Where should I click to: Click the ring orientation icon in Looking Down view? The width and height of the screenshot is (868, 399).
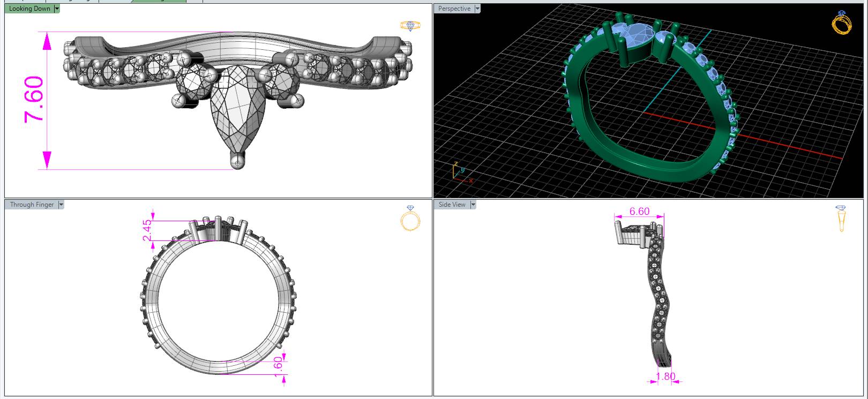410,25
